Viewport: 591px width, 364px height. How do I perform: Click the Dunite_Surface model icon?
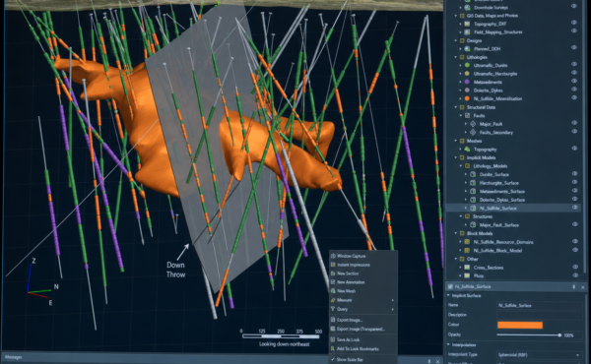coord(474,174)
